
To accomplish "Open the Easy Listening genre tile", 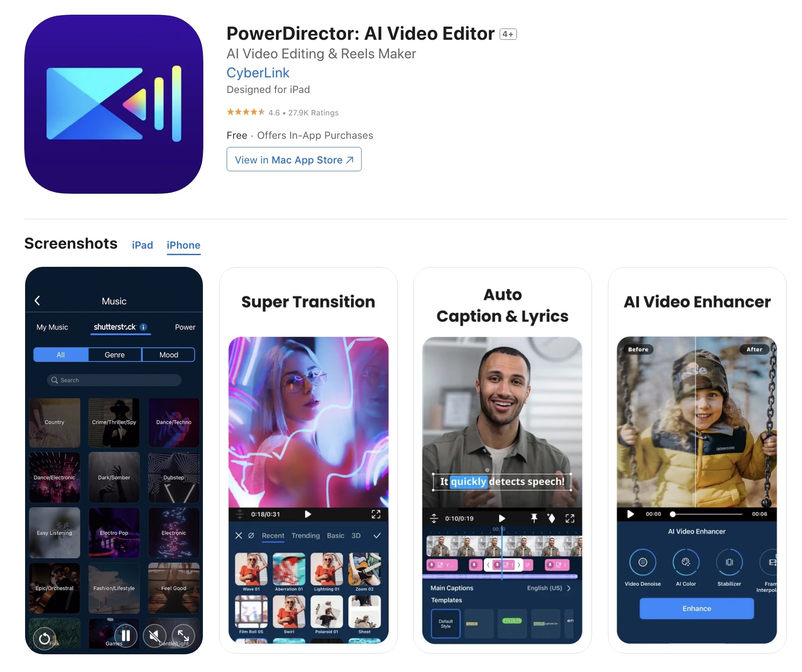I will (55, 533).
